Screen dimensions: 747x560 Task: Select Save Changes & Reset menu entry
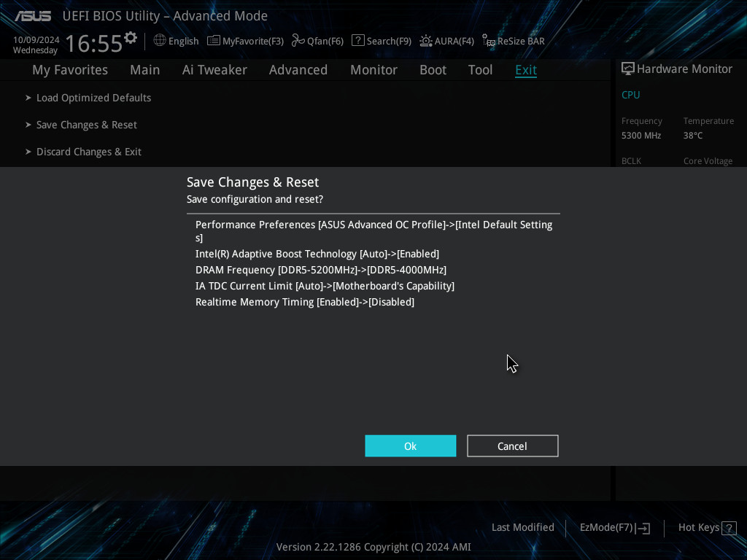coord(87,125)
